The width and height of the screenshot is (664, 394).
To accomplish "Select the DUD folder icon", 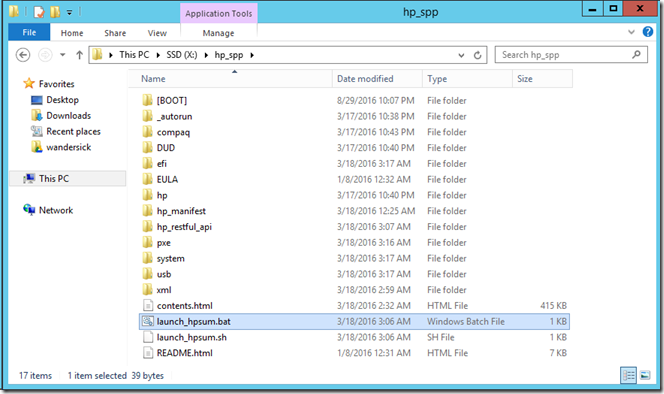I will coord(147,147).
